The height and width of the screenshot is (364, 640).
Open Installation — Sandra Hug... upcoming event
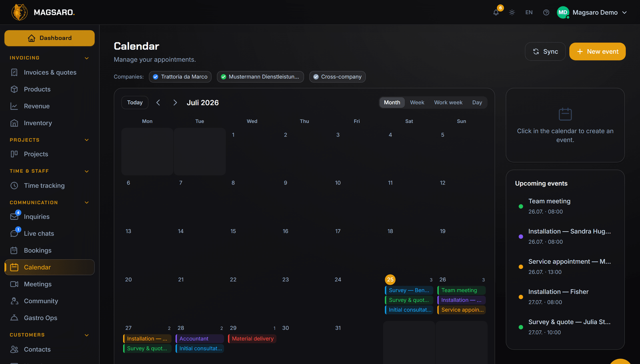point(565,236)
